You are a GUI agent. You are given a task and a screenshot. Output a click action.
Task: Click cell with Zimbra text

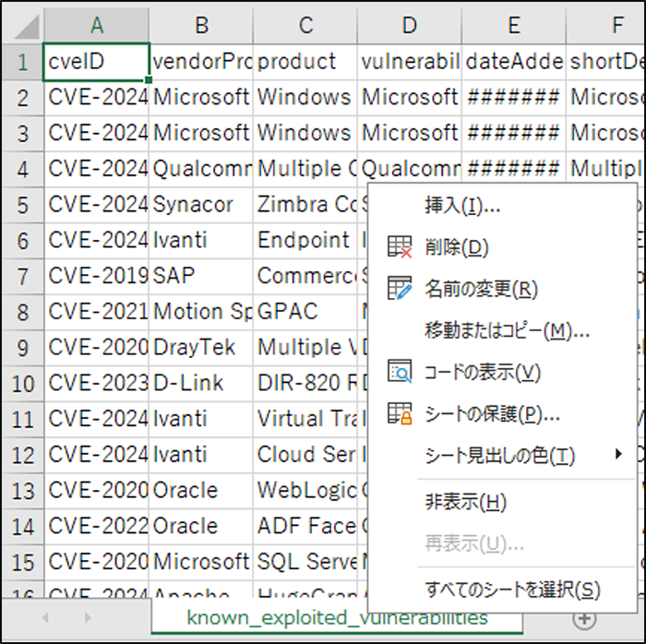click(305, 205)
